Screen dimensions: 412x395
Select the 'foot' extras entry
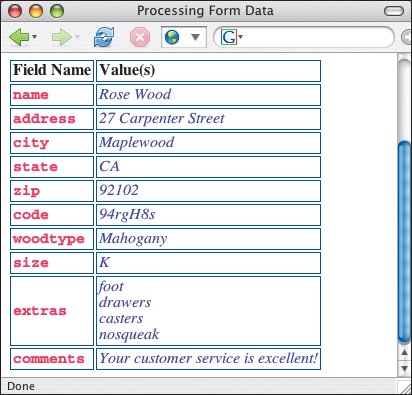[x=111, y=287]
